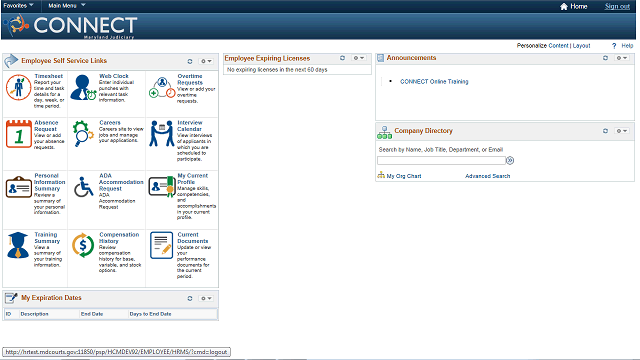
Task: Open My Current Profile text link
Action: point(192,179)
